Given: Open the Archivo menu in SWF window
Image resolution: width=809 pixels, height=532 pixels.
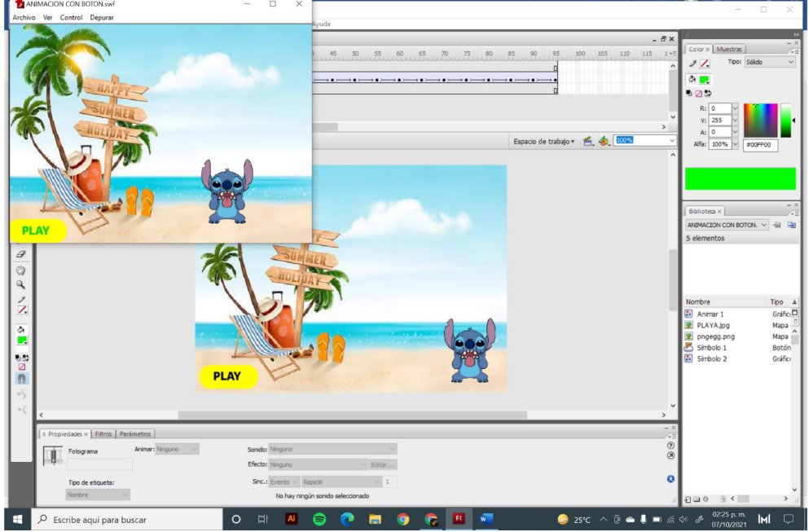Looking at the screenshot, I should [24, 18].
